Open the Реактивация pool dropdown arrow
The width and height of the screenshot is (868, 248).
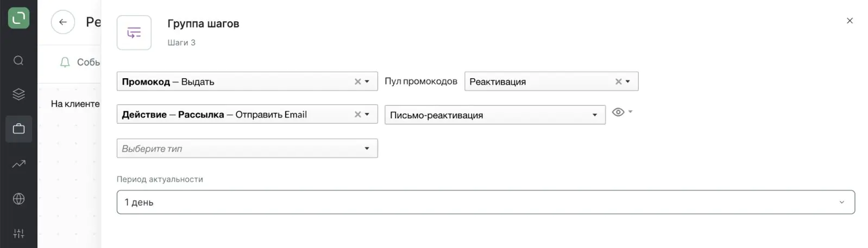tap(628, 81)
